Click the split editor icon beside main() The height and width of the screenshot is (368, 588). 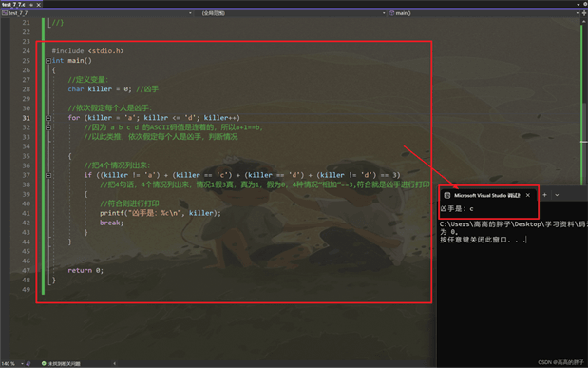[x=584, y=13]
